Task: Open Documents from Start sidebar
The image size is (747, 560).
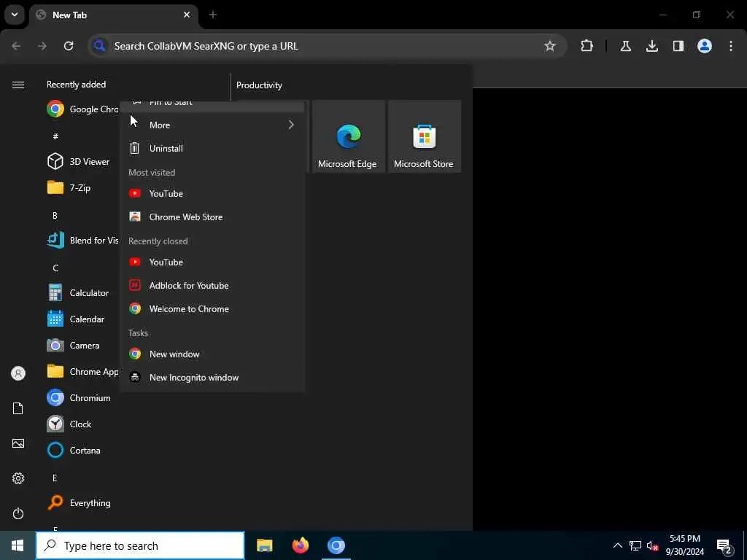Action: 18,408
